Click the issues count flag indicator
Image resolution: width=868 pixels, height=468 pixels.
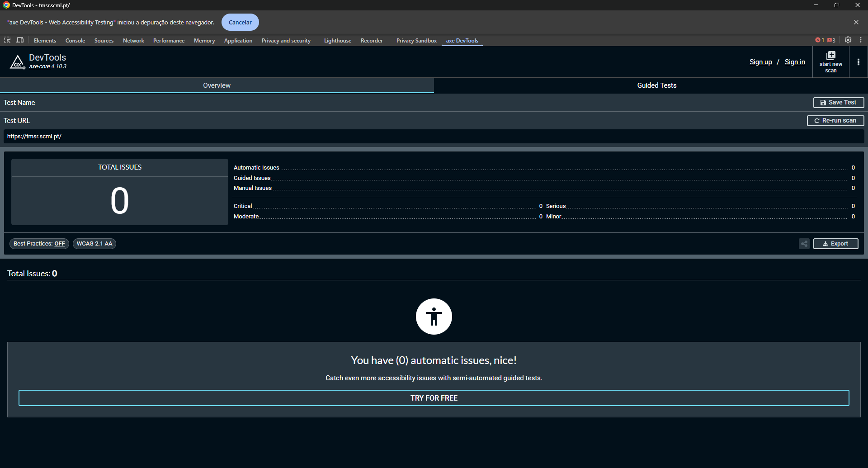coord(831,40)
